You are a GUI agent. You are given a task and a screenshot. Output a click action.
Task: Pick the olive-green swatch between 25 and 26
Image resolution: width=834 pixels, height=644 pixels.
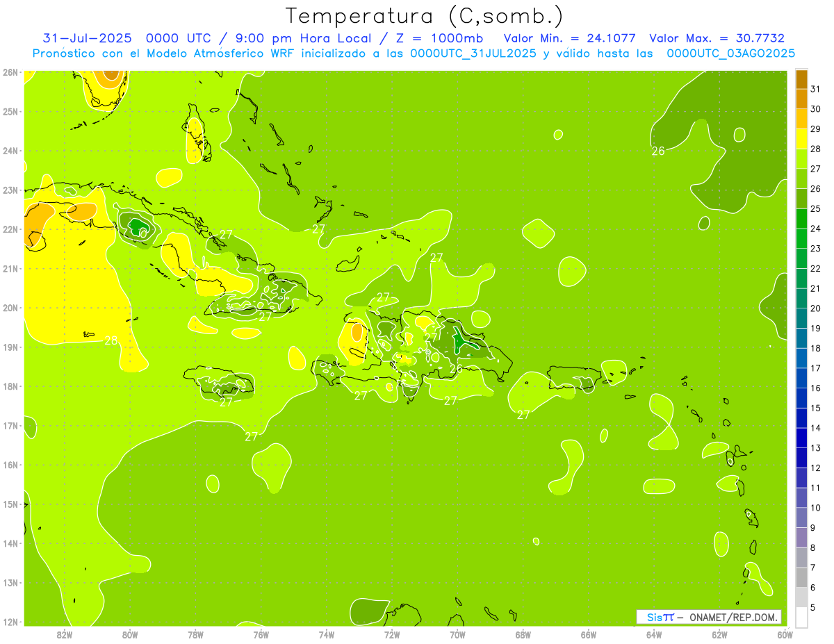tap(801, 199)
